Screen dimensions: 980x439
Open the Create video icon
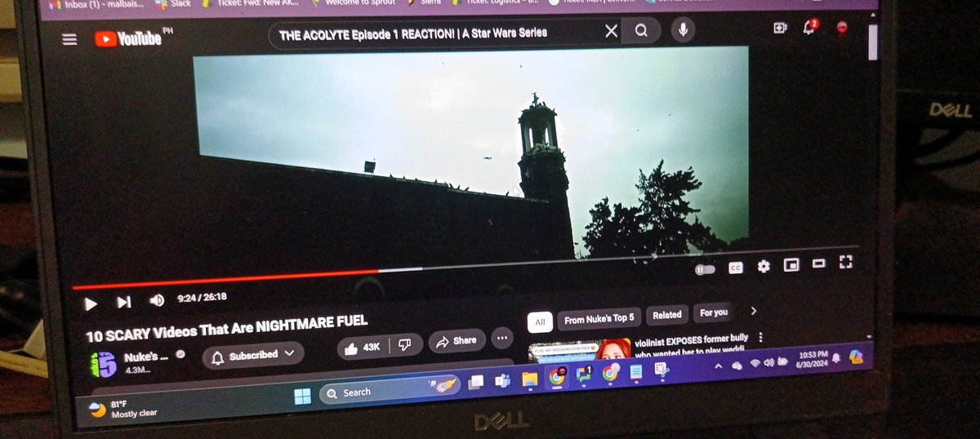click(779, 28)
